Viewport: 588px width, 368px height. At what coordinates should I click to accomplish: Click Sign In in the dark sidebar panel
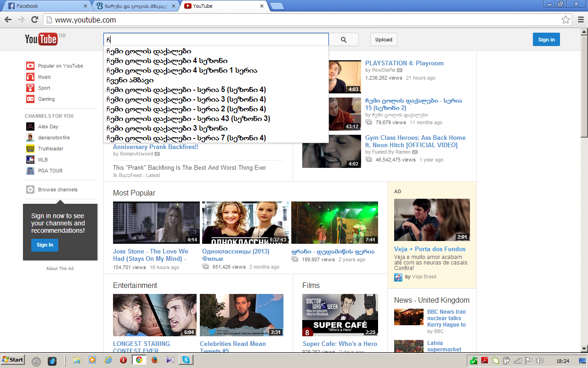click(45, 245)
